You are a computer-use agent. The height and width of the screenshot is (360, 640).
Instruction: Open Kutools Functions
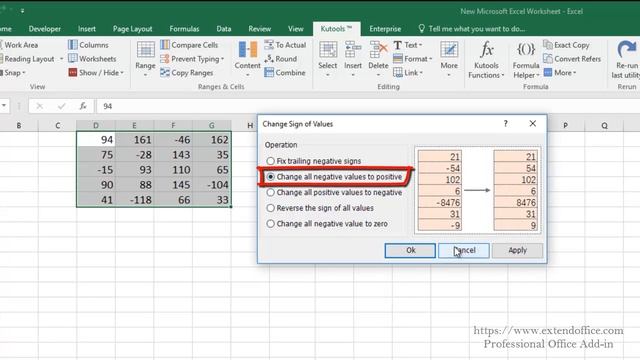(486, 60)
